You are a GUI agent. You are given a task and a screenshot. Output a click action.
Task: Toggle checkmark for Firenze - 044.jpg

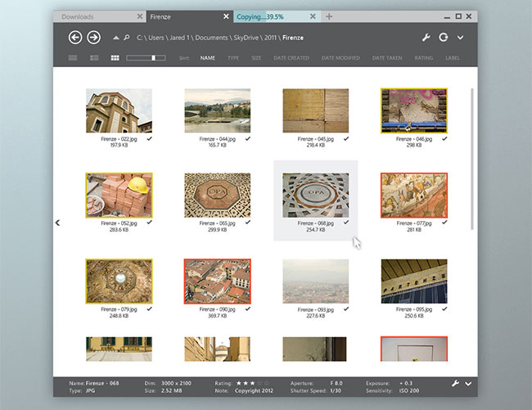pyautogui.click(x=248, y=138)
